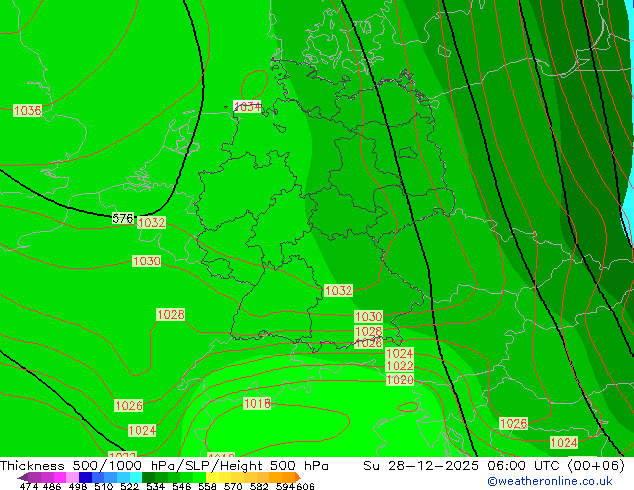Click the 1024 label directly above 1022
634x490 pixels.
[400, 353]
